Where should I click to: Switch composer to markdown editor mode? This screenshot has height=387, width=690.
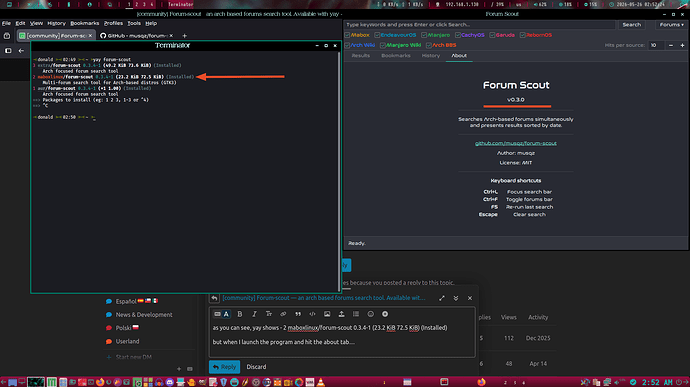click(x=217, y=314)
